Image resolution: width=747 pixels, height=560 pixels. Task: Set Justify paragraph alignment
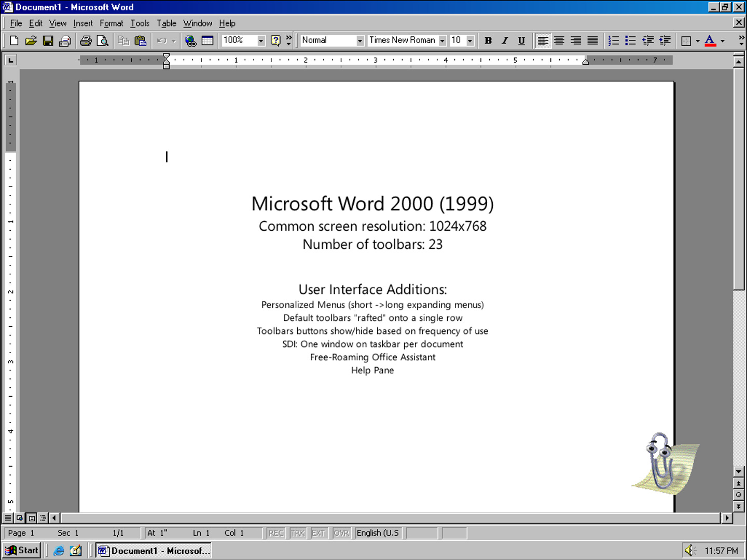click(x=592, y=40)
